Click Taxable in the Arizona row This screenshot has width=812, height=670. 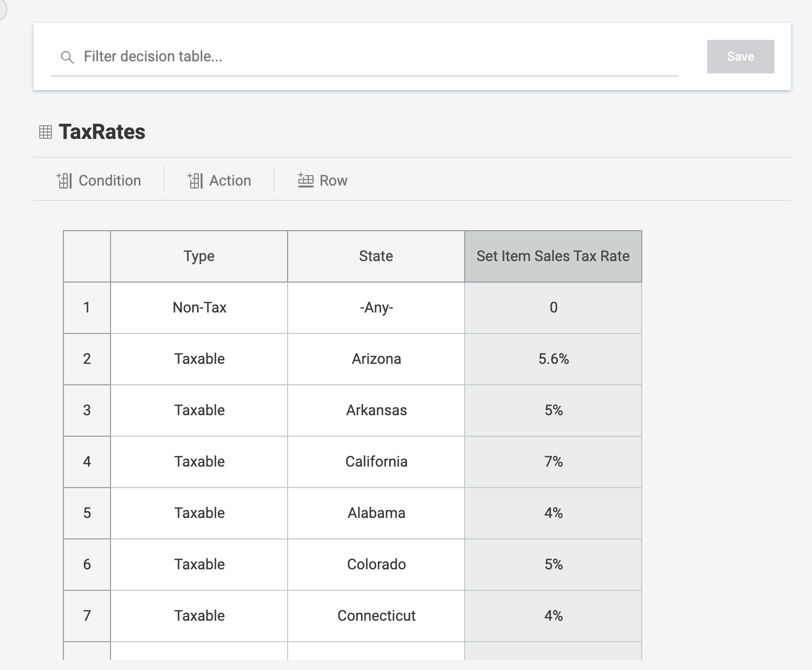click(199, 359)
